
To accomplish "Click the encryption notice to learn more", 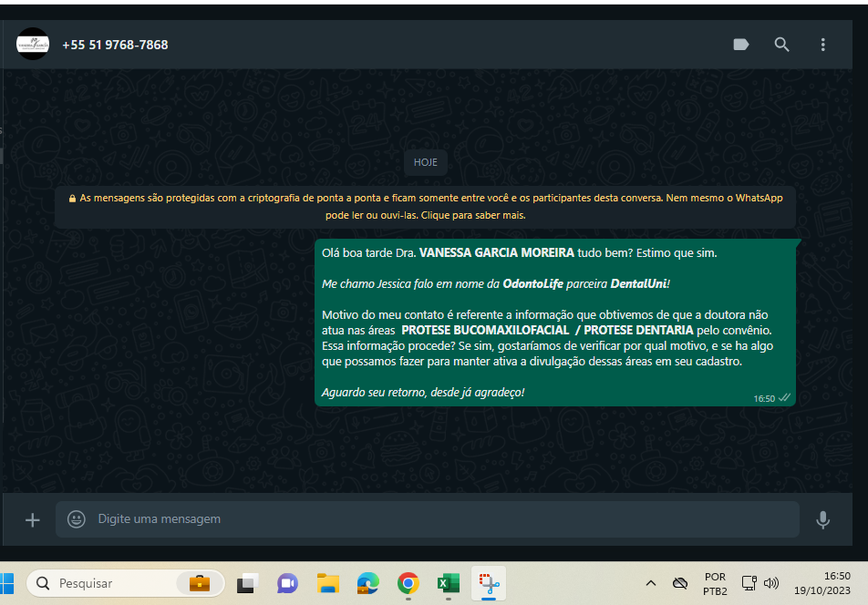I will [425, 206].
